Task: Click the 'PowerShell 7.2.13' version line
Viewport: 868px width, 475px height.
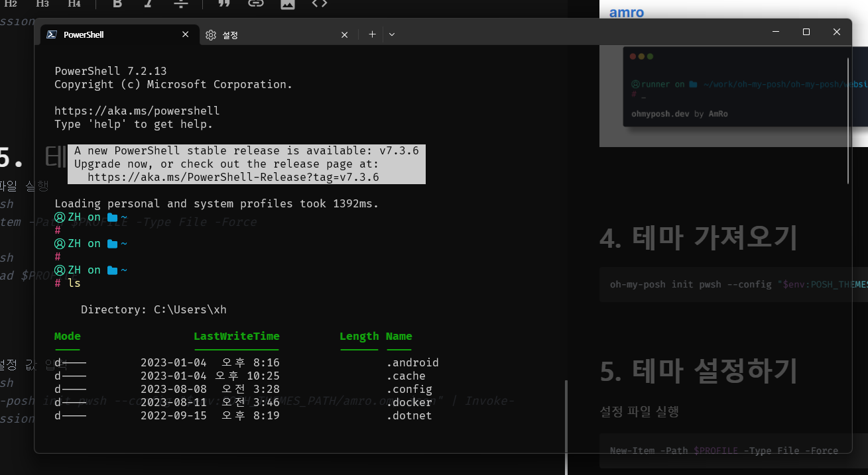Action: pos(111,72)
